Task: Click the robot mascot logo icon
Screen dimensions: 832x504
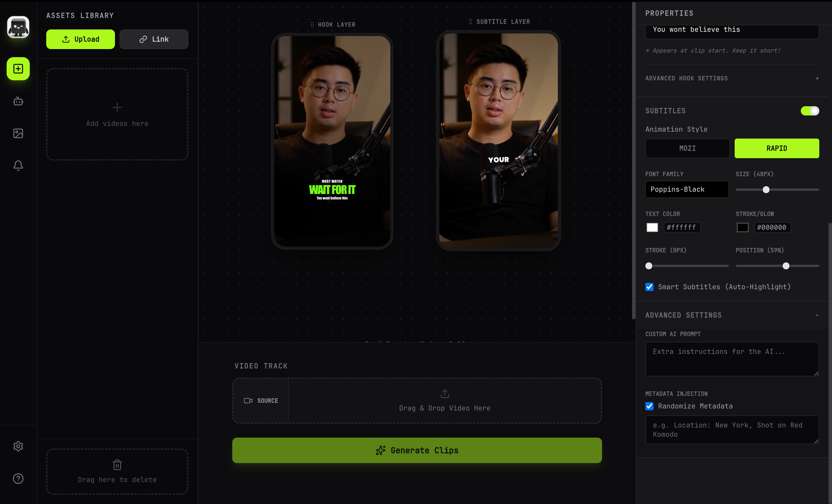Action: point(18,27)
